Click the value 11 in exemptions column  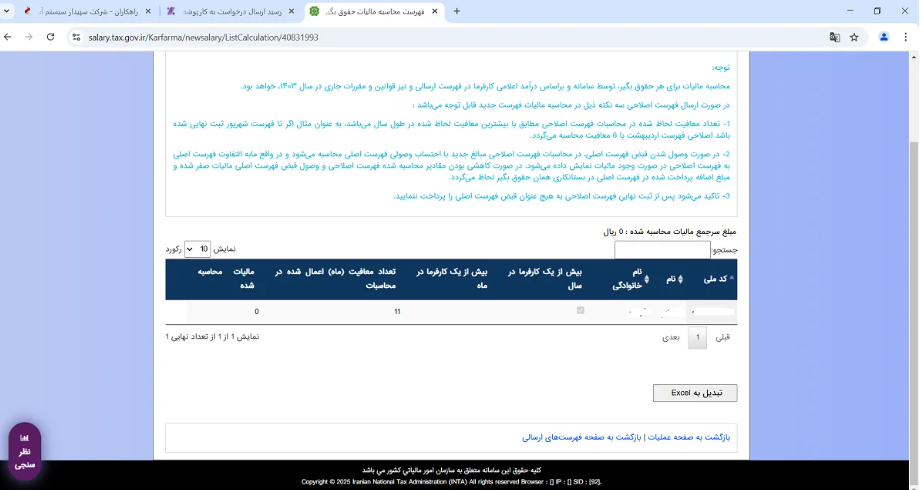tap(397, 311)
